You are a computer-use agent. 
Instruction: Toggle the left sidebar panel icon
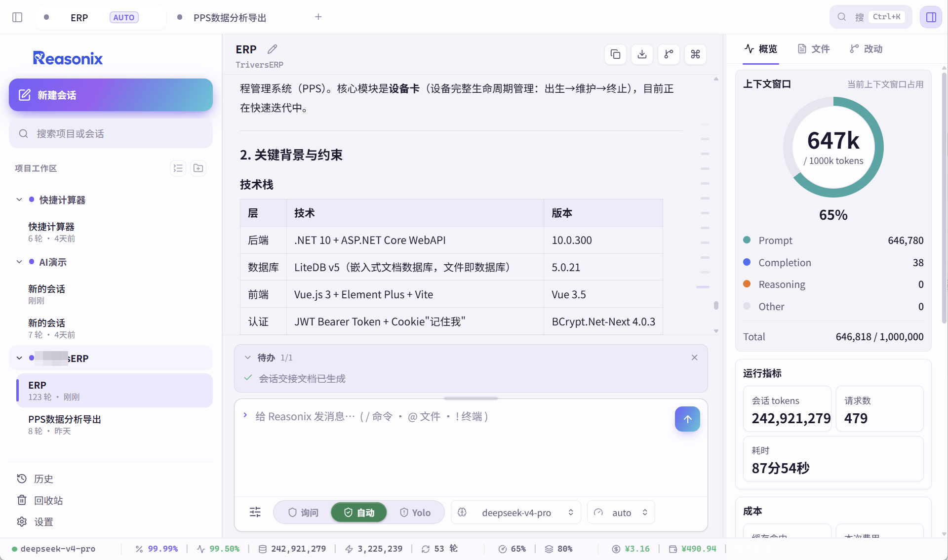17,17
